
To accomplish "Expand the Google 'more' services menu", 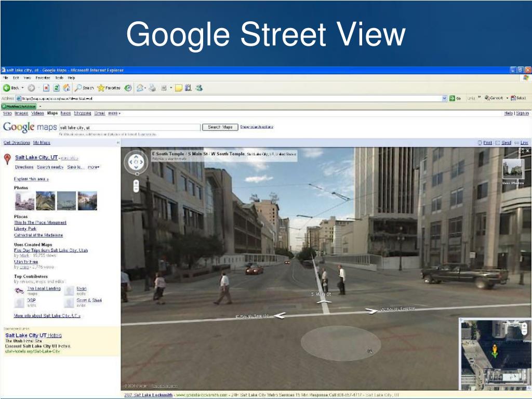I will tap(114, 113).
